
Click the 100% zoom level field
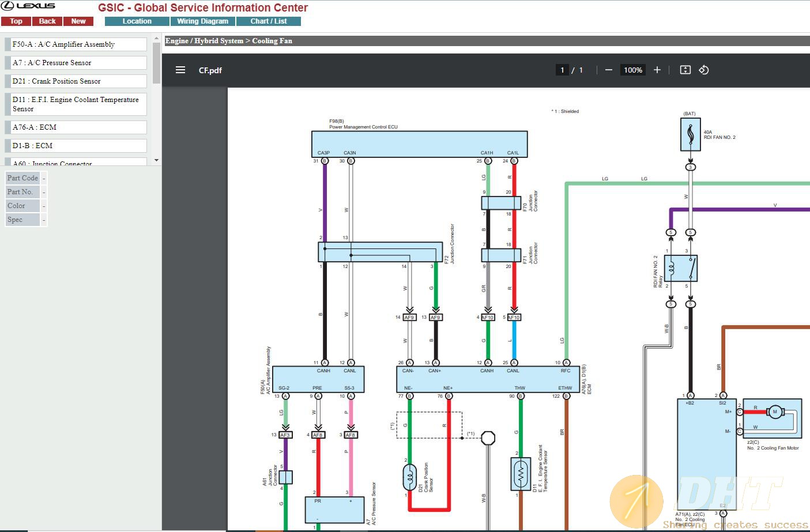pos(632,70)
